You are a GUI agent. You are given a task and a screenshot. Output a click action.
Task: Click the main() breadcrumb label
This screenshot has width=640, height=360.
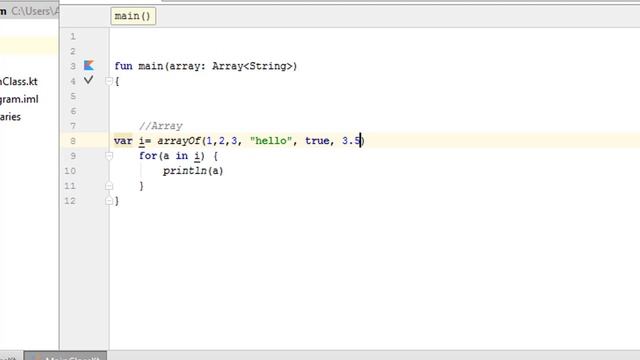coord(133,16)
